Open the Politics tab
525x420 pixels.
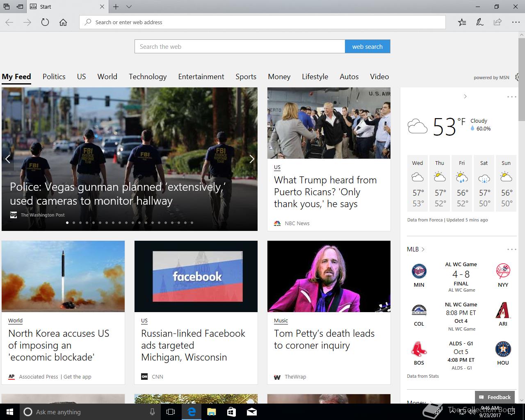point(54,77)
